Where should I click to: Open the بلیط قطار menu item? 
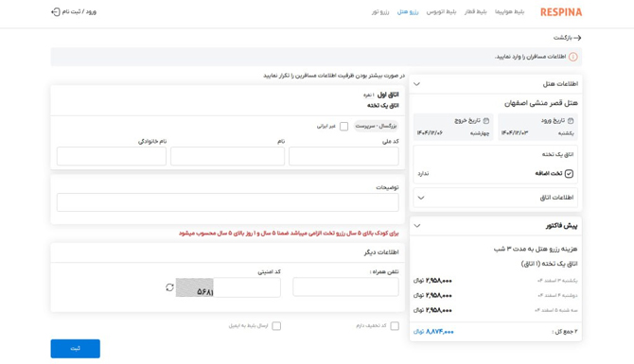point(475,11)
